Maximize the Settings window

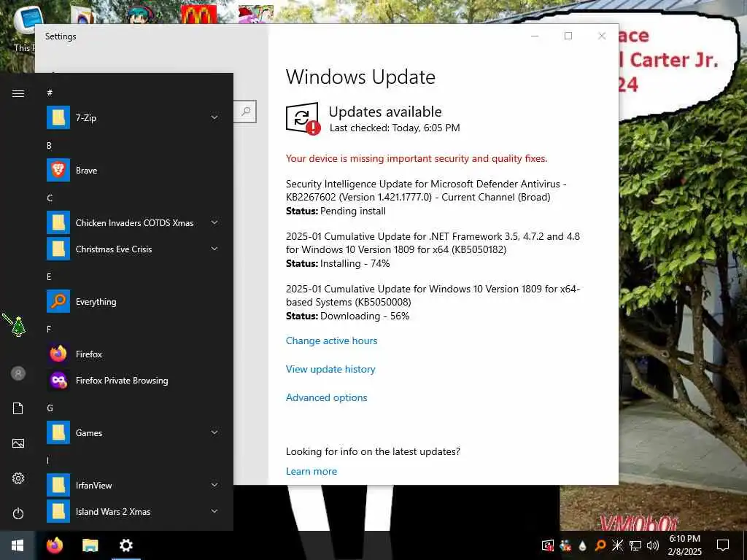(568, 36)
